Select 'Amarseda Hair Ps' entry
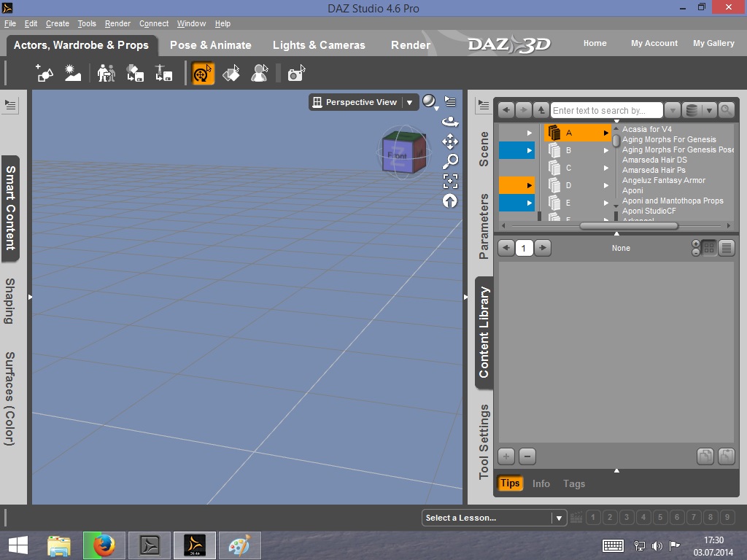747x560 pixels. point(654,170)
